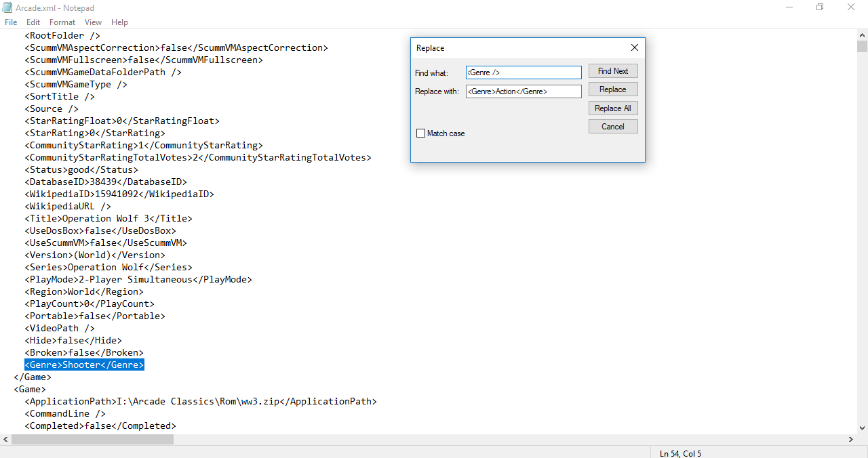Open the Format menu
868x458 pixels.
pos(62,22)
